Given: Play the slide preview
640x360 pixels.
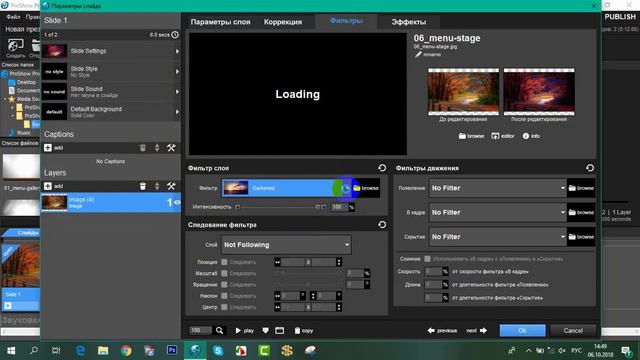Looking at the screenshot, I should 244,331.
